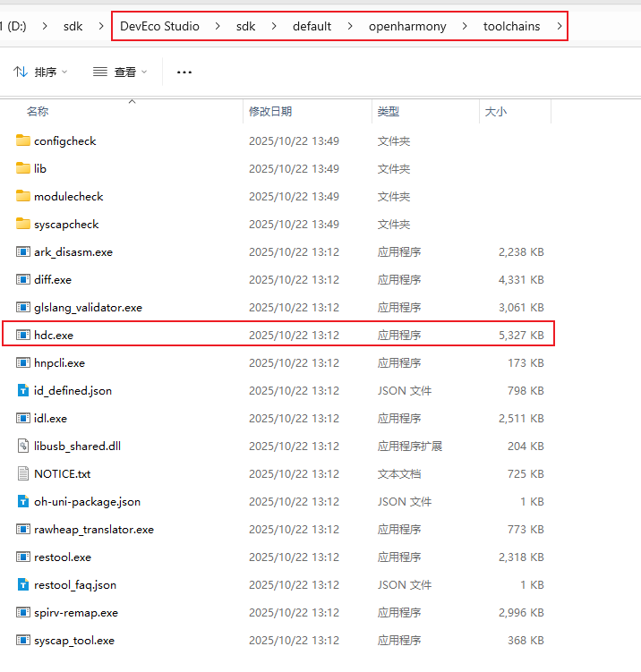Click the restool_faq.json file icon
641x672 pixels.
tap(23, 584)
